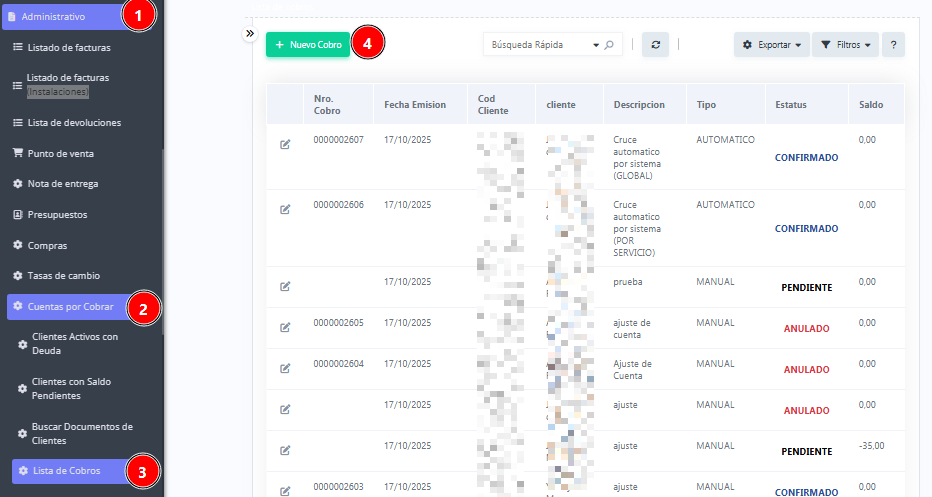Click the refresh list icon
932x497 pixels.
tap(655, 45)
